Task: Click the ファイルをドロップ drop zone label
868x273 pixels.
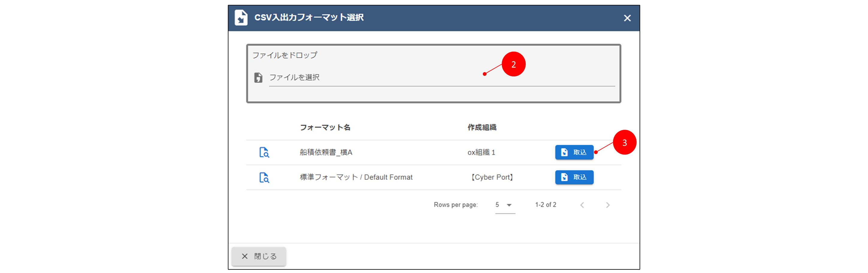Action: 285,55
